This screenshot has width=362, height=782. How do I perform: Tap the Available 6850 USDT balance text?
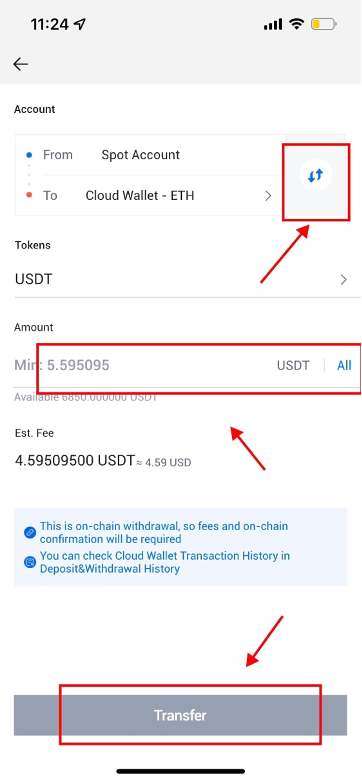86,397
